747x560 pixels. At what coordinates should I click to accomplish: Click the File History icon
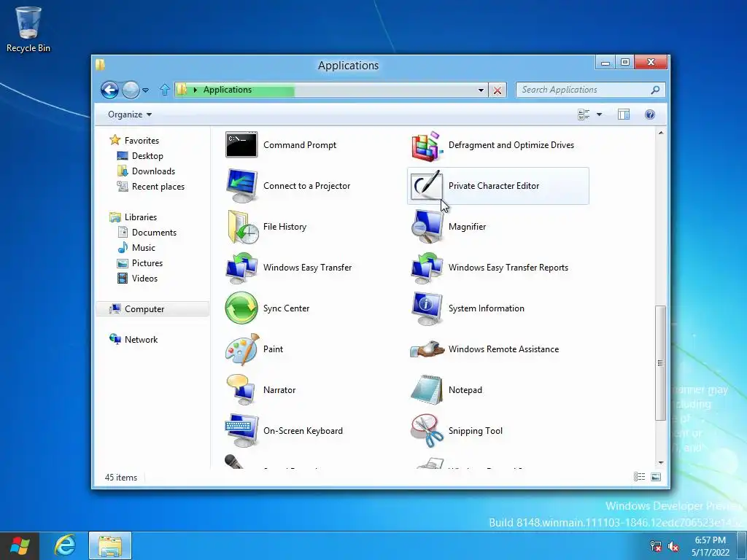tap(242, 227)
